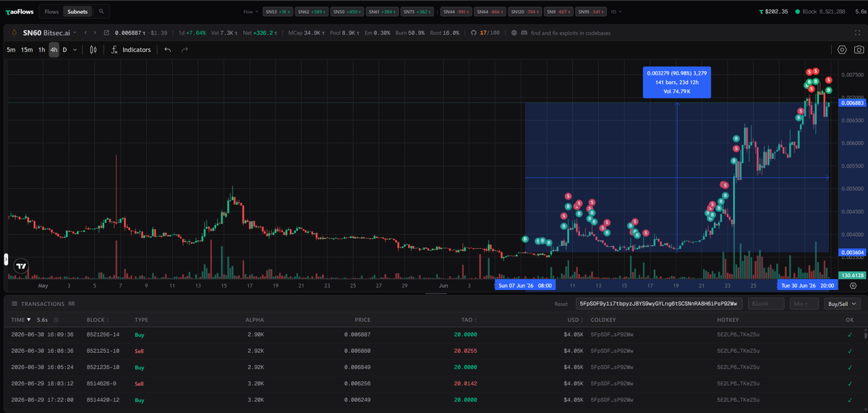Select 5m timeframe

pos(11,50)
